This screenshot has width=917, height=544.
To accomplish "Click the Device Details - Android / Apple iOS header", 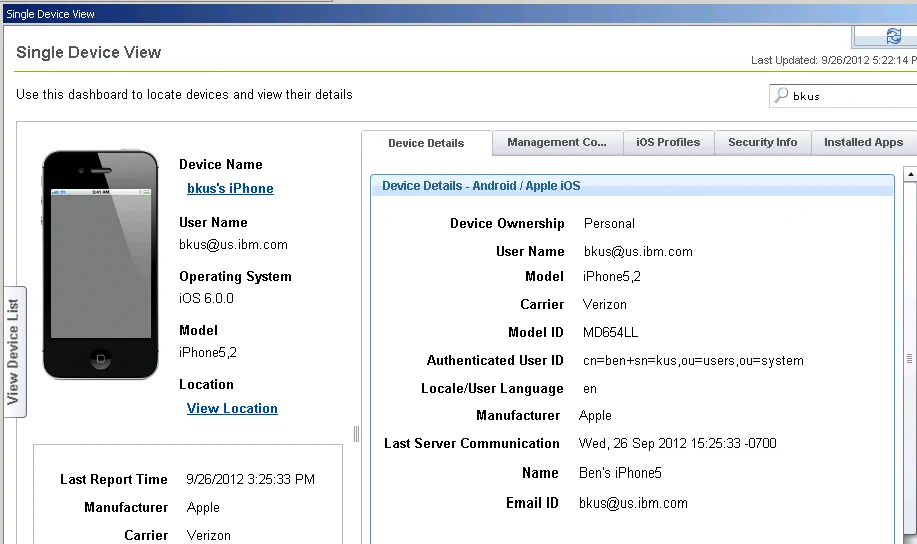I will (x=632, y=185).
